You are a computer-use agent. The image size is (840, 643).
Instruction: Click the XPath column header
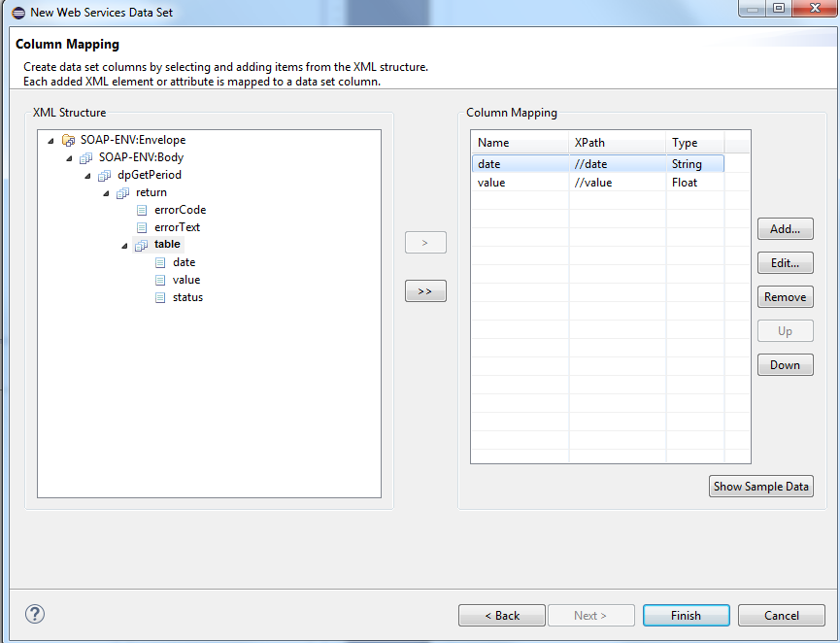point(618,143)
